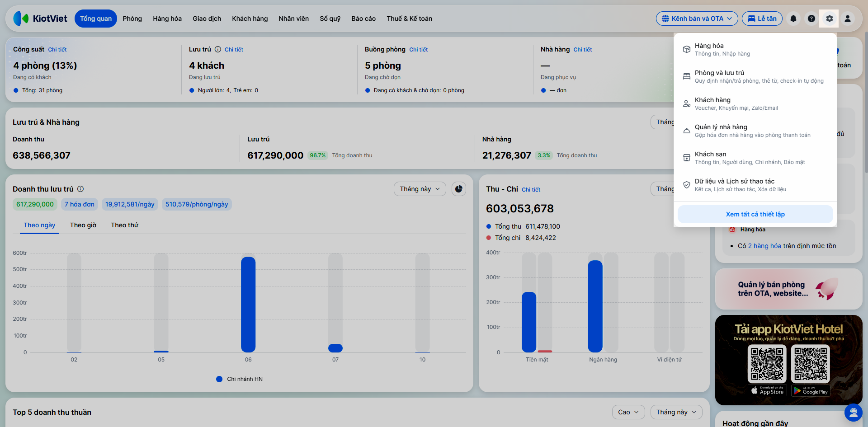Select the Theo giờ tab
The height and width of the screenshot is (427, 868).
click(83, 225)
